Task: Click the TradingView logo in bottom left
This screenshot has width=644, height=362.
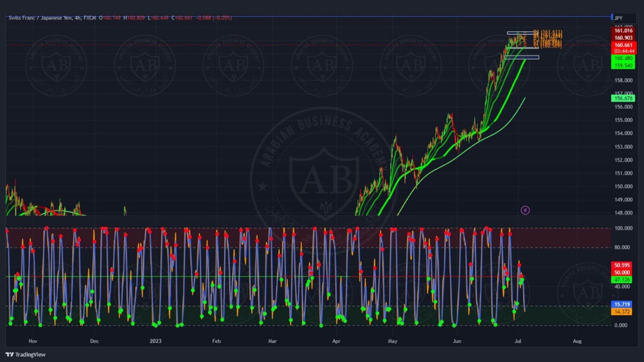Action: (26, 354)
